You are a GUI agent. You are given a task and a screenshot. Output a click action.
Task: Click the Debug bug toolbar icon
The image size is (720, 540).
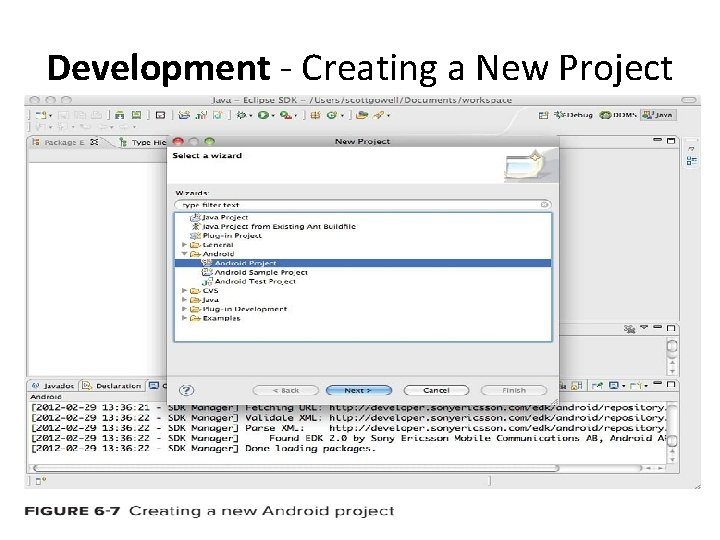241,115
